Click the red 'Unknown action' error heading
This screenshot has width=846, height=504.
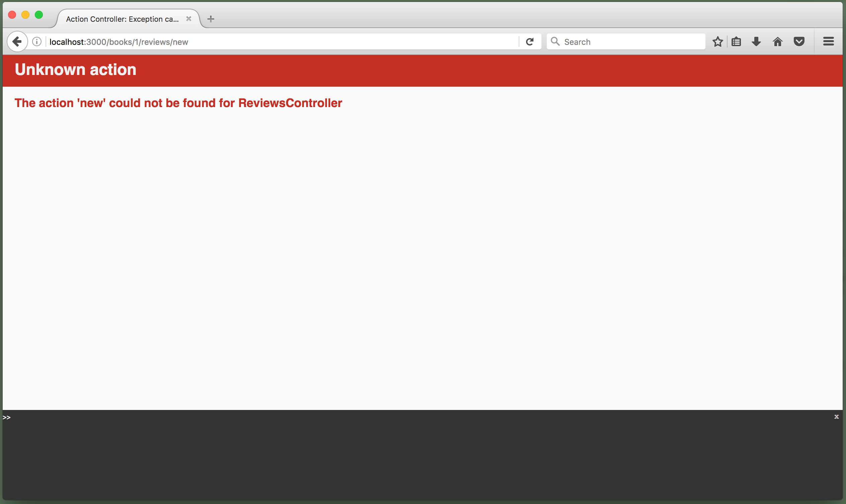tap(74, 70)
